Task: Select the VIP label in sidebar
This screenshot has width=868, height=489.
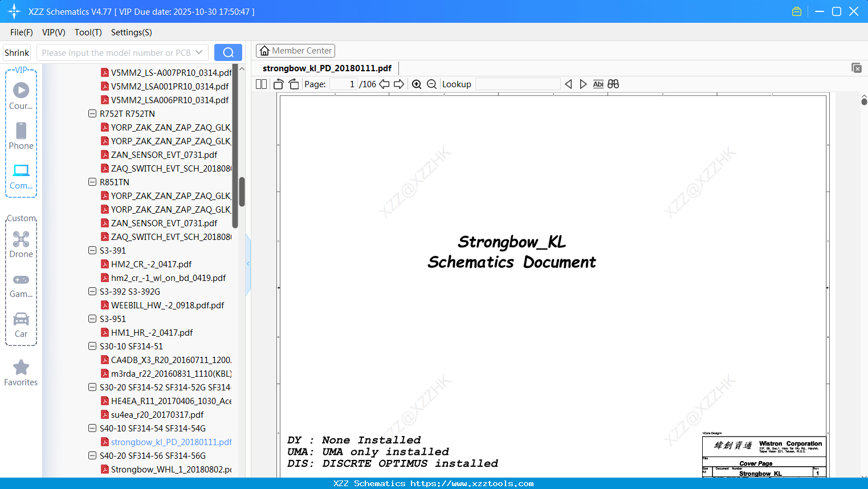Action: tap(21, 70)
